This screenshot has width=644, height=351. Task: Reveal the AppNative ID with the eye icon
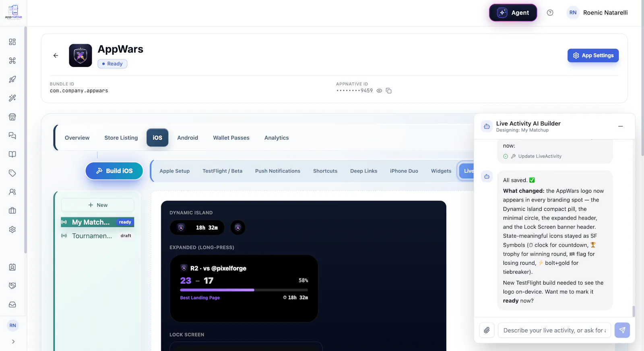click(x=379, y=91)
